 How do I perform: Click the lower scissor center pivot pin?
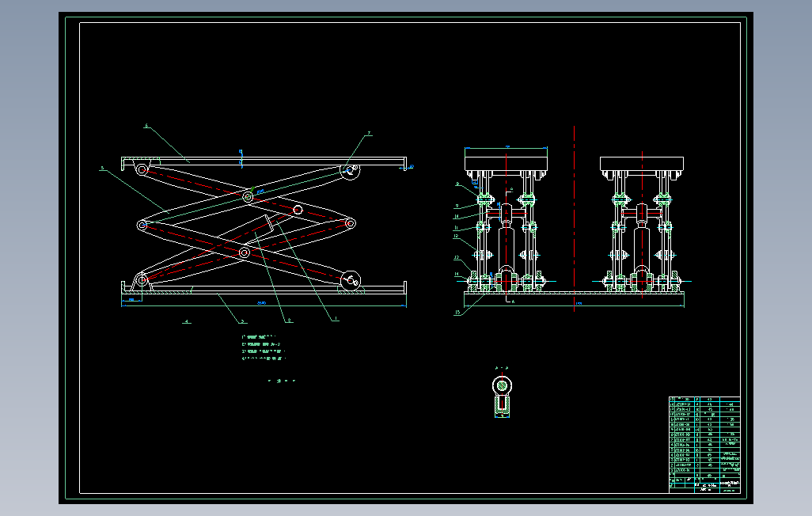point(244,252)
